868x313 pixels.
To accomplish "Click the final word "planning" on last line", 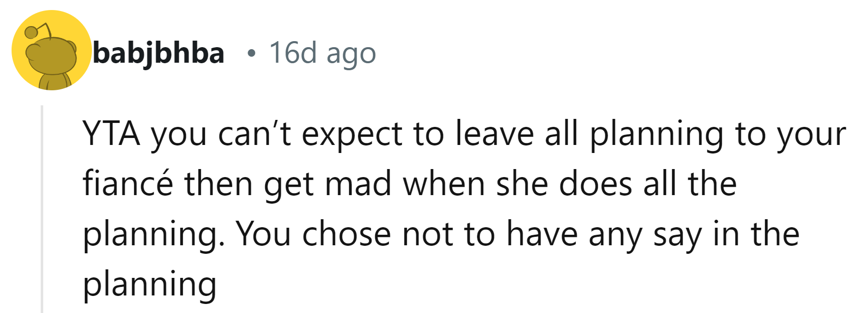I will click(150, 284).
